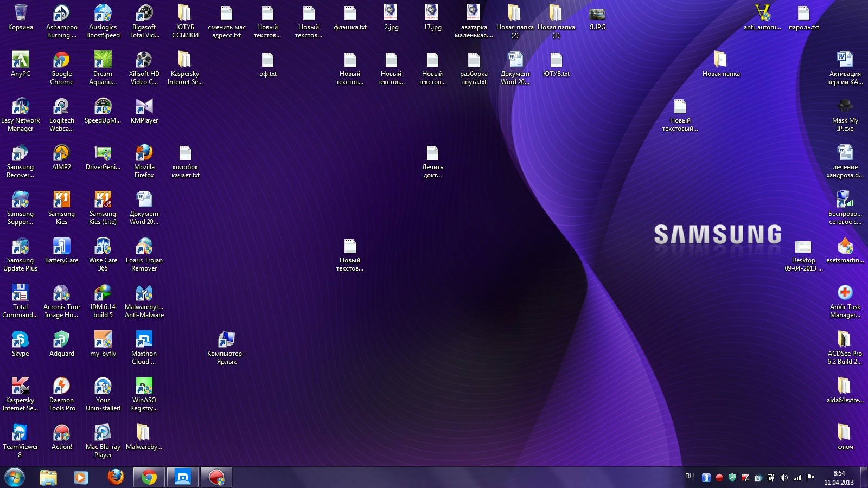Viewport: 868px width, 488px height.
Task: Click Show desktop button at taskbar end
Action: (864, 478)
